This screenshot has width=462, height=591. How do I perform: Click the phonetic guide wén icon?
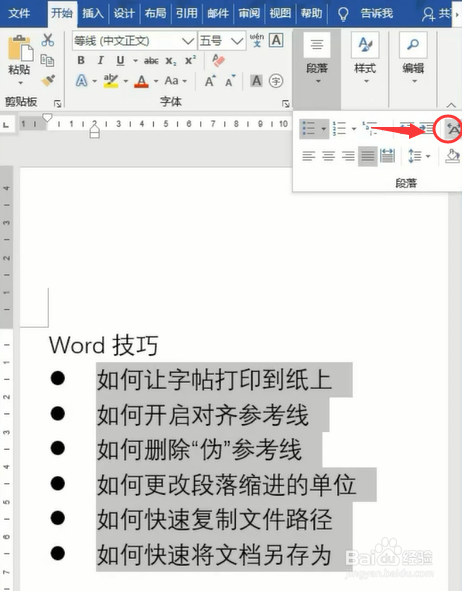pos(257,40)
